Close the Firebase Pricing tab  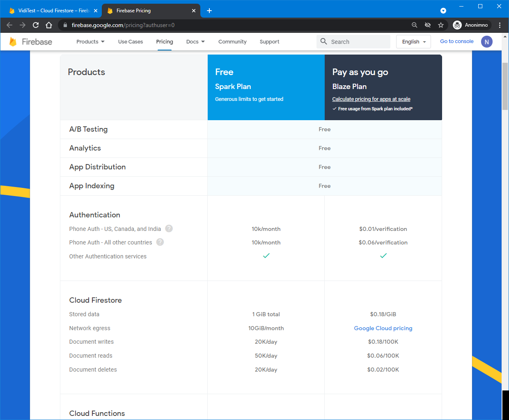coord(194,11)
